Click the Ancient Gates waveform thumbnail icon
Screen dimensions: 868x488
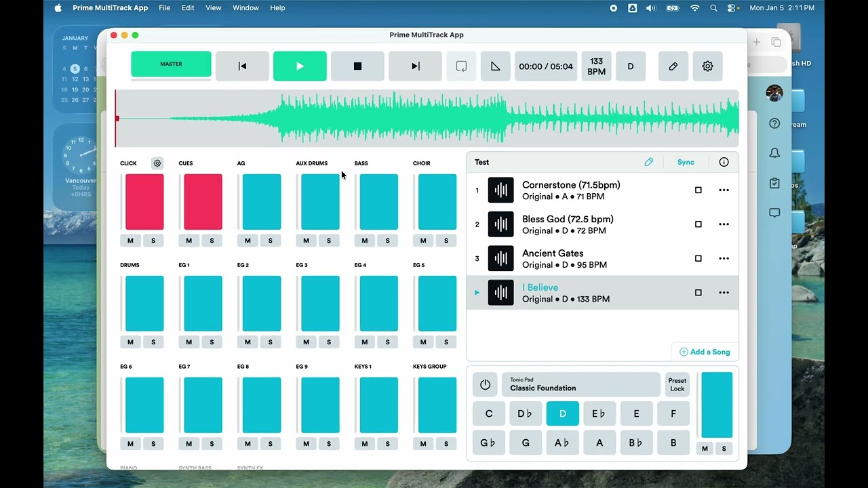(x=501, y=258)
